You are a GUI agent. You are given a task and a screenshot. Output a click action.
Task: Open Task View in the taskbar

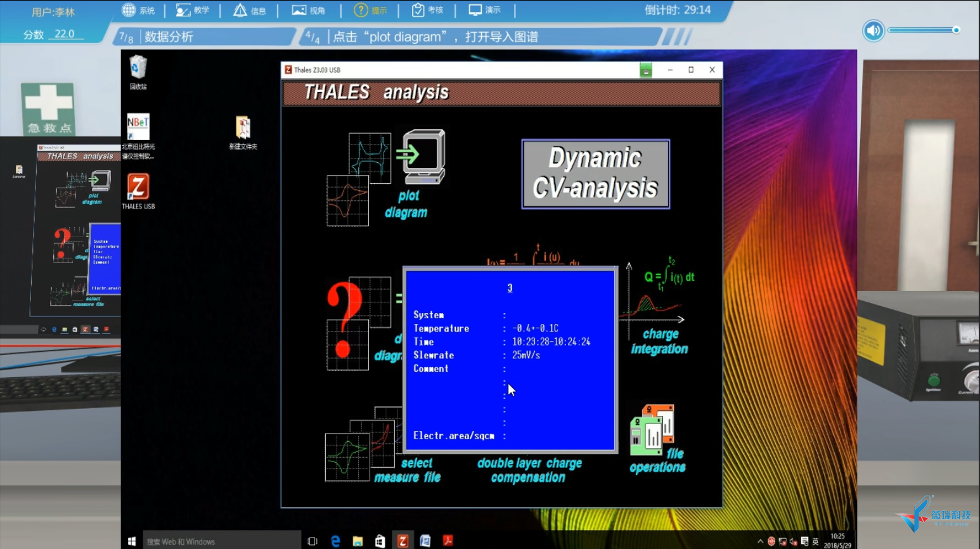pos(312,541)
